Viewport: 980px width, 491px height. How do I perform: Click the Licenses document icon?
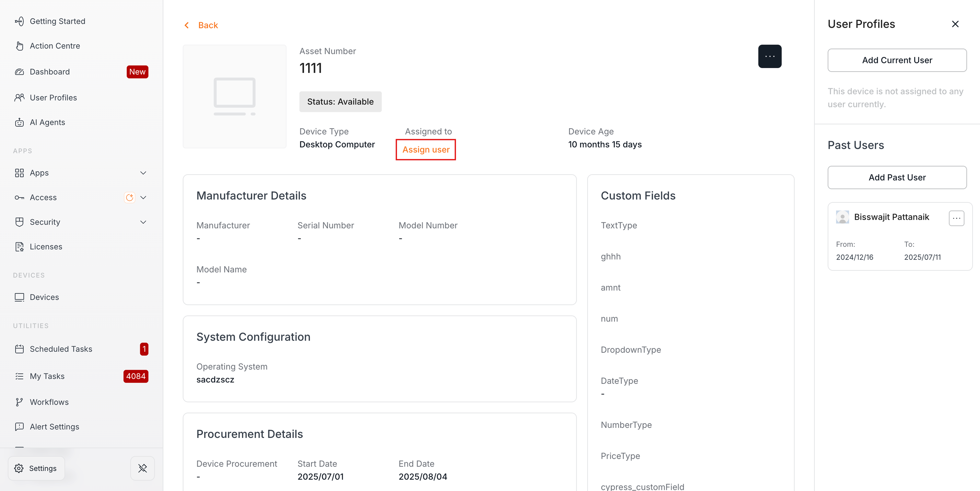(x=19, y=247)
